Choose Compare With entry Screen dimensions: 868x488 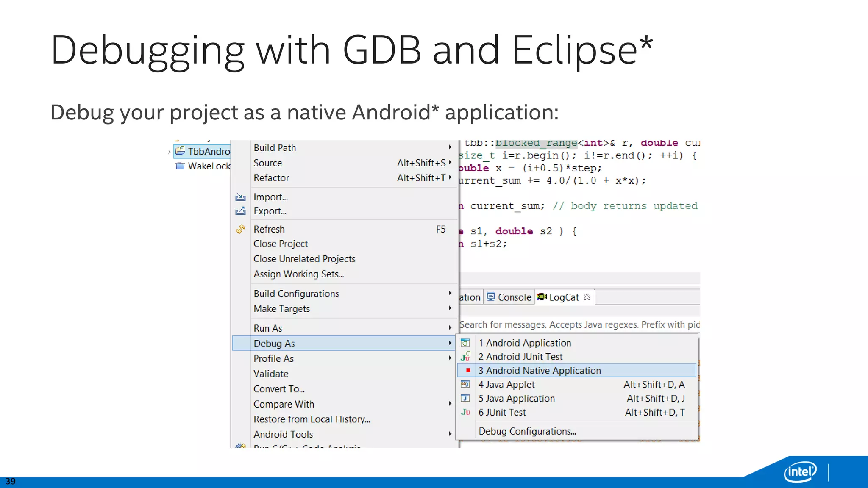click(344, 404)
